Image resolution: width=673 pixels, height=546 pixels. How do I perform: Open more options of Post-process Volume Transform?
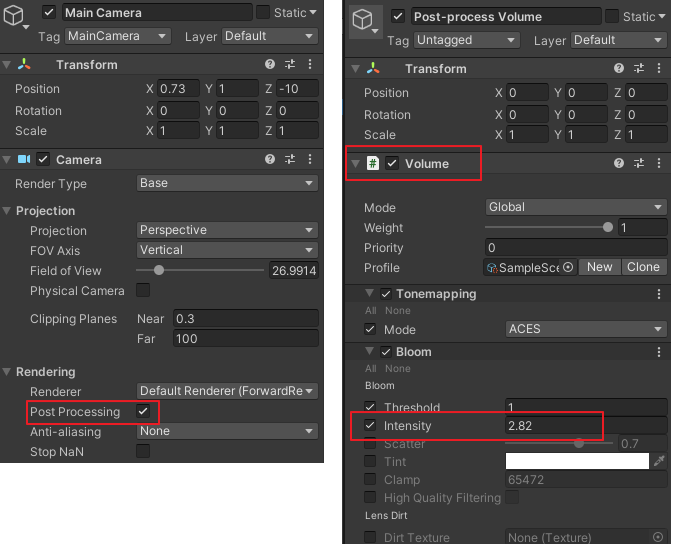click(659, 68)
